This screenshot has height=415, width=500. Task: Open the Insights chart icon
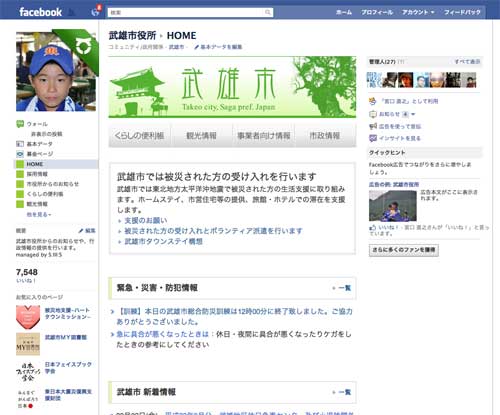pos(373,138)
